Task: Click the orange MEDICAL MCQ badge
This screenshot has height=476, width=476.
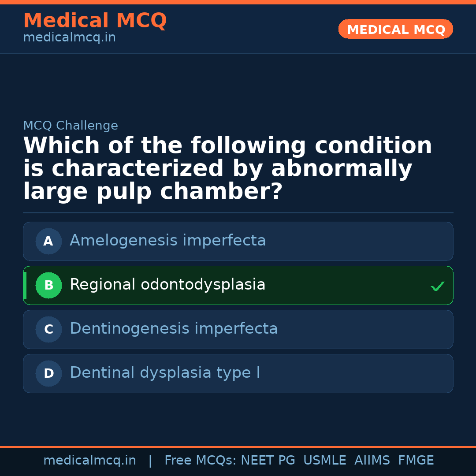Action: tap(395, 30)
